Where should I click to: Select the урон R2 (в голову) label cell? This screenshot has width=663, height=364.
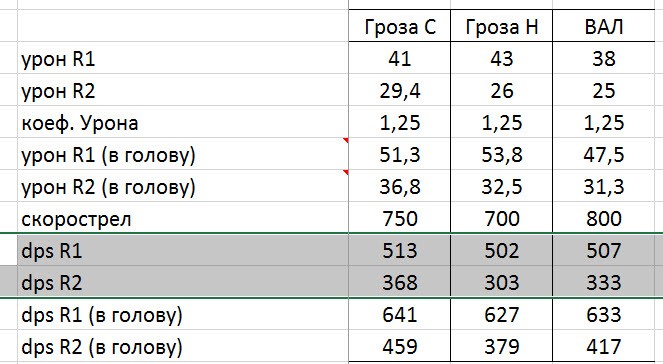(x=183, y=186)
